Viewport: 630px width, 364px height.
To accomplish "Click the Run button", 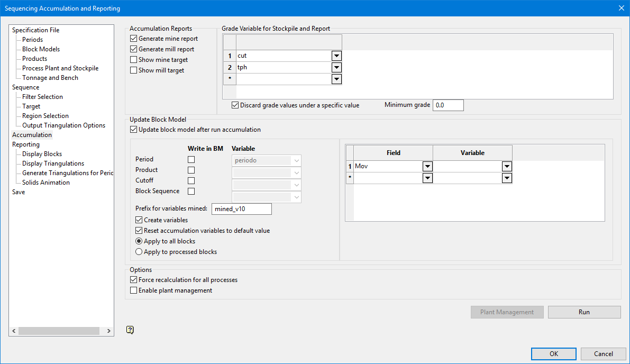I will click(584, 312).
